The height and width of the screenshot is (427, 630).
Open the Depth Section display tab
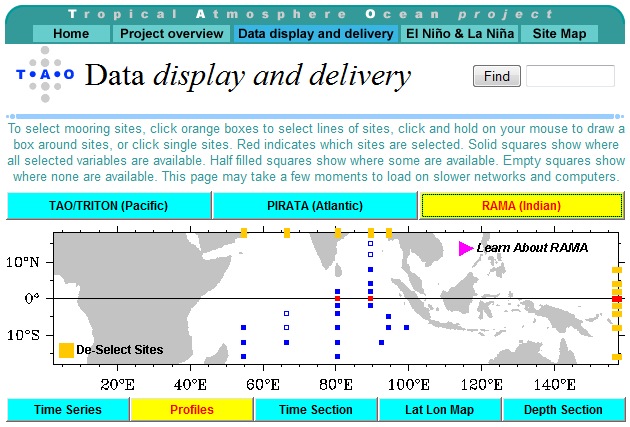point(563,410)
